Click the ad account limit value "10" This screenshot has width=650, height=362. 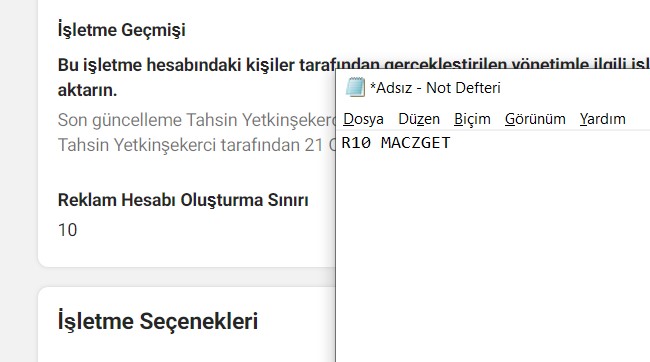tap(68, 230)
